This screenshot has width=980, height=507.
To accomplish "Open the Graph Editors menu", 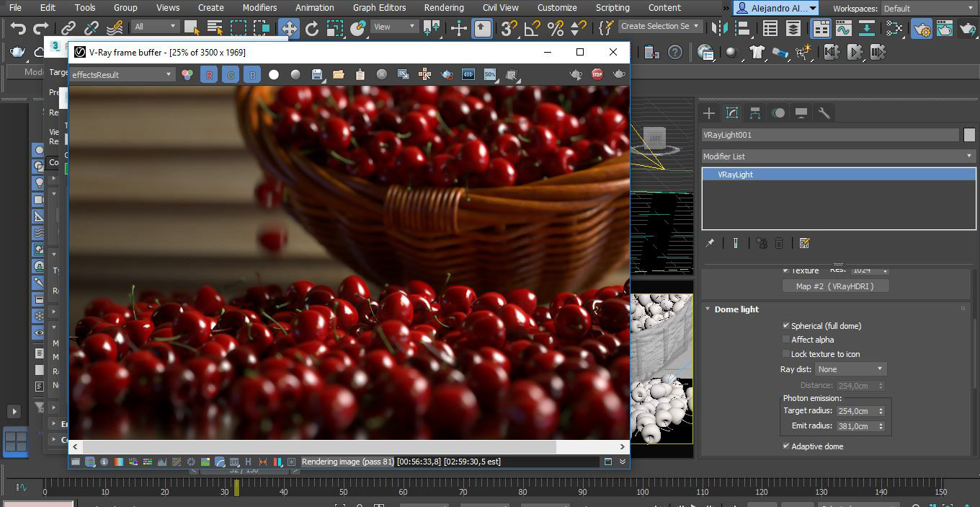I will [x=379, y=8].
